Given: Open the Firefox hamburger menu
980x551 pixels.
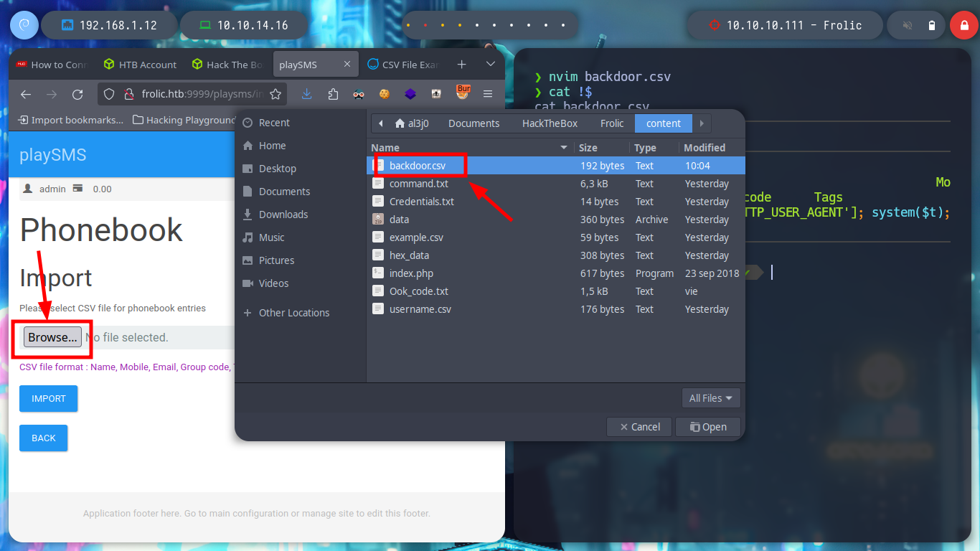Looking at the screenshot, I should 488,94.
